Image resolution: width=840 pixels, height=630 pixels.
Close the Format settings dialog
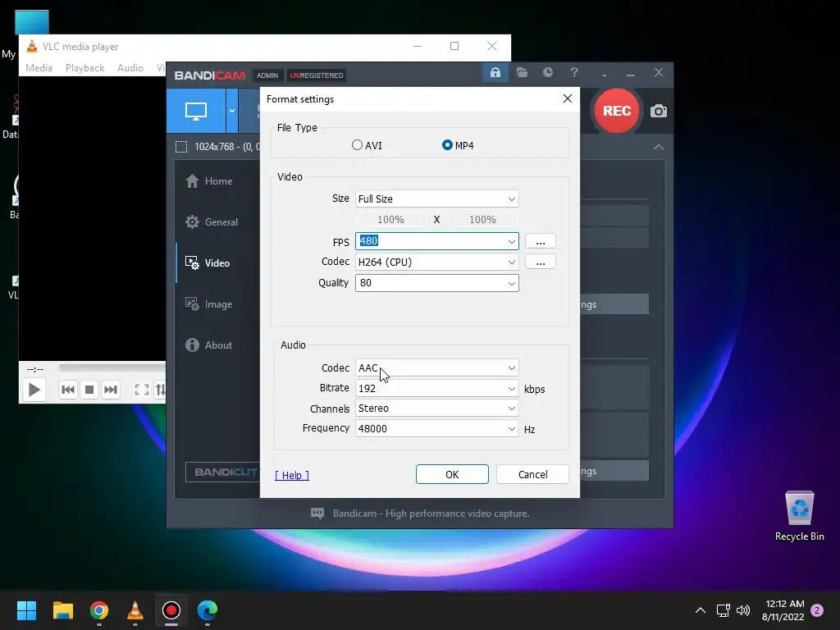tap(568, 98)
